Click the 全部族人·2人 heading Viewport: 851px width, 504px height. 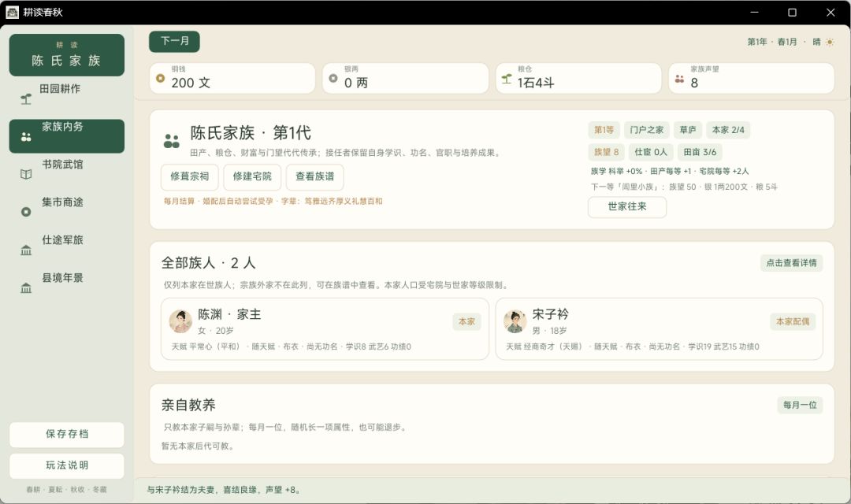(x=208, y=263)
